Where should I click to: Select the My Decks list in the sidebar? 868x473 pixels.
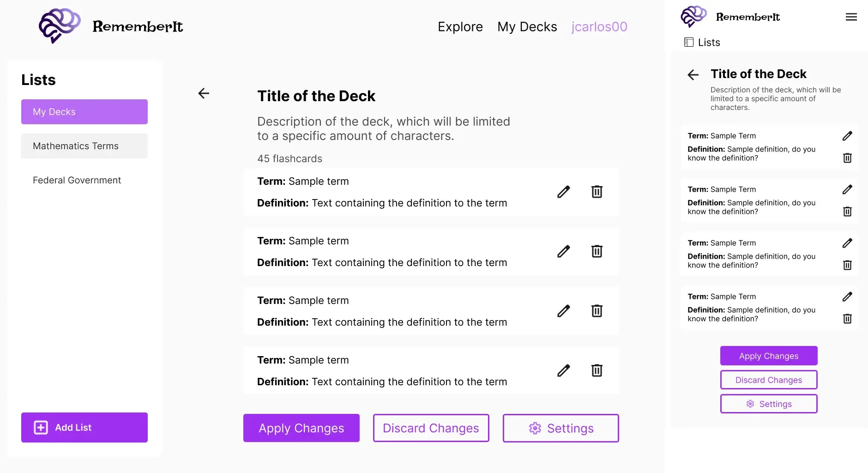pos(84,112)
